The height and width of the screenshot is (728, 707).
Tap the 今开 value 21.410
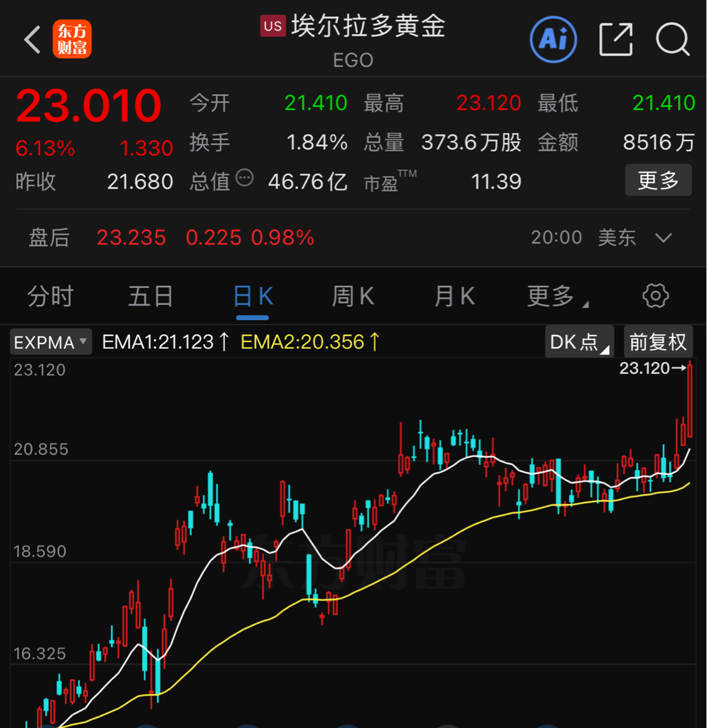[x=316, y=103]
